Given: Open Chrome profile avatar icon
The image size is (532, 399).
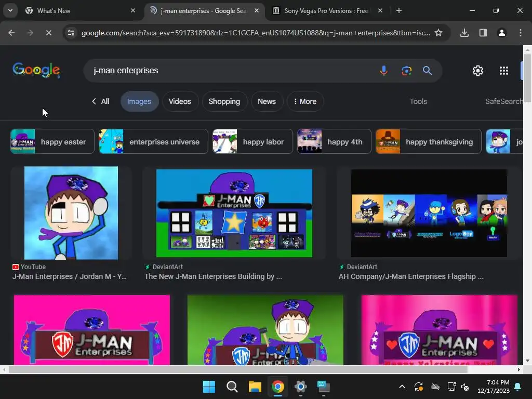Looking at the screenshot, I should coord(501,33).
